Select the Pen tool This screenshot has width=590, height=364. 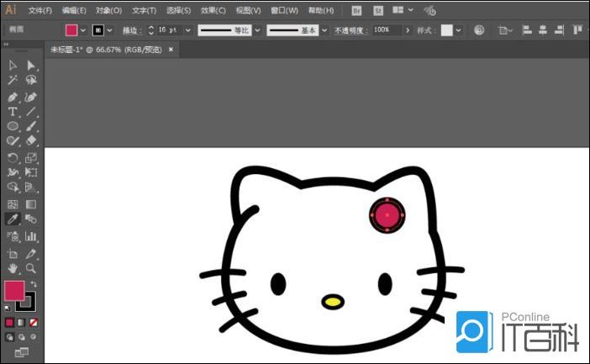13,97
